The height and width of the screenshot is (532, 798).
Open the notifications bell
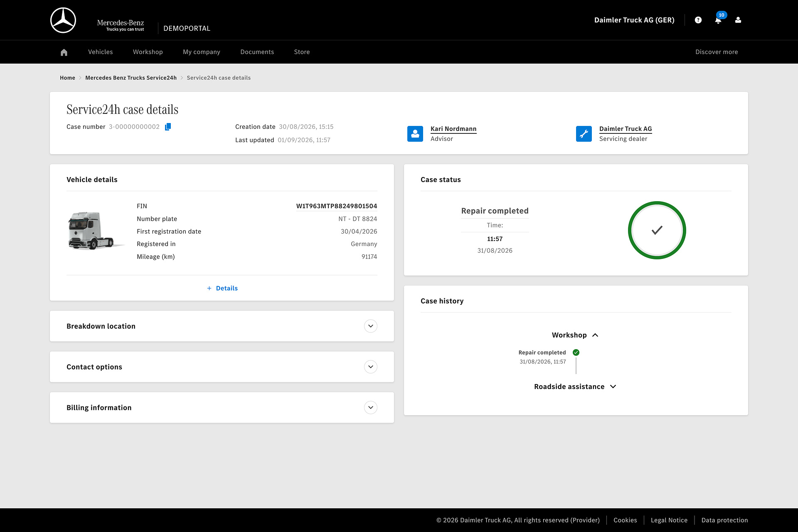[x=718, y=20]
